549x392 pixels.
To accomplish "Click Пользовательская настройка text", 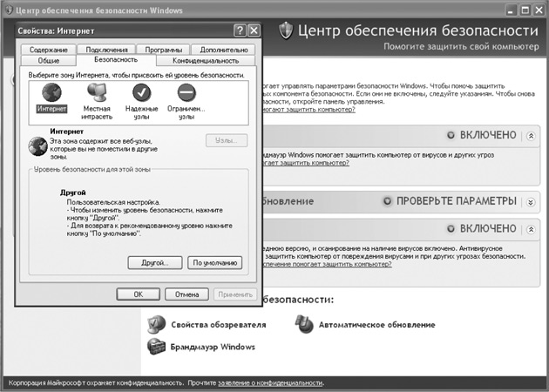I will (113, 202).
